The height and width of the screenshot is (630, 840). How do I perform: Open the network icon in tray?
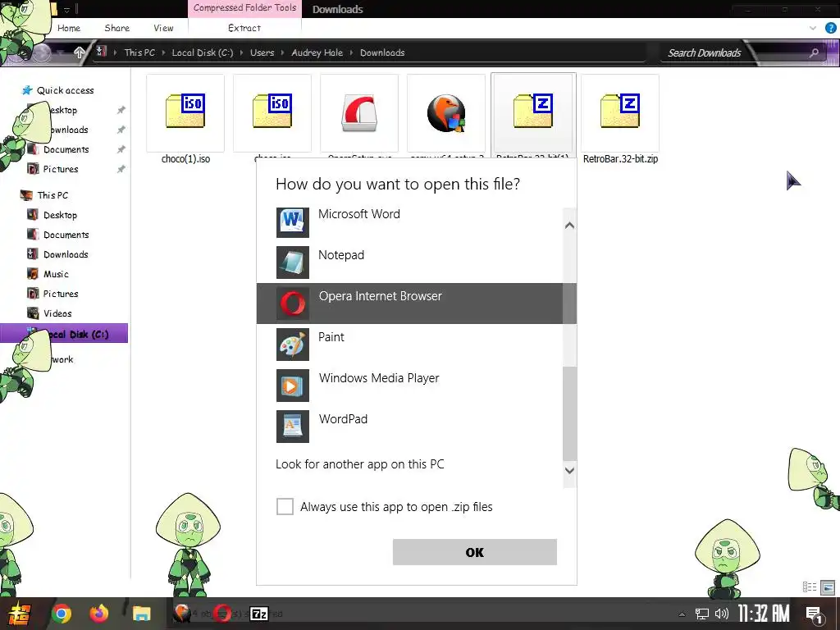(701, 614)
